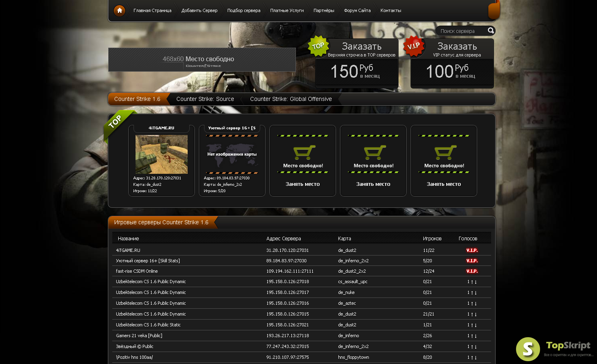Image resolution: width=597 pixels, height=364 pixels.
Task: Click the middle green cart icon in TOP section
Action: pos(374,152)
